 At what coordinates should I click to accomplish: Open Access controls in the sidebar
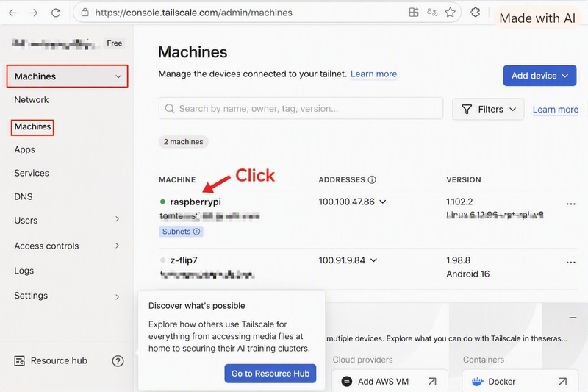pos(46,246)
